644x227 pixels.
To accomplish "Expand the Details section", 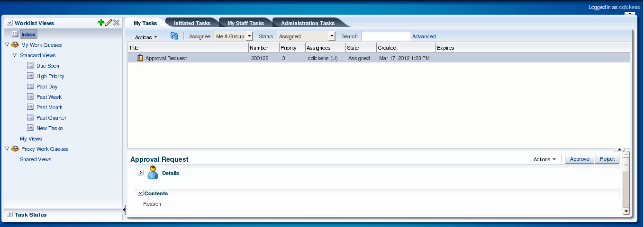I will [x=141, y=173].
